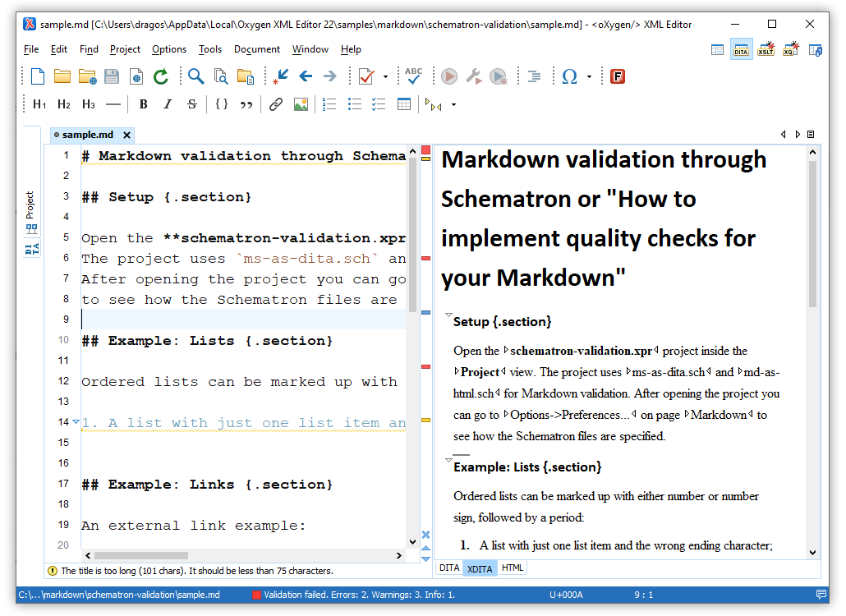Click the blue info marker on ruler
Image resolution: width=846 pixels, height=616 pixels.
point(425,312)
